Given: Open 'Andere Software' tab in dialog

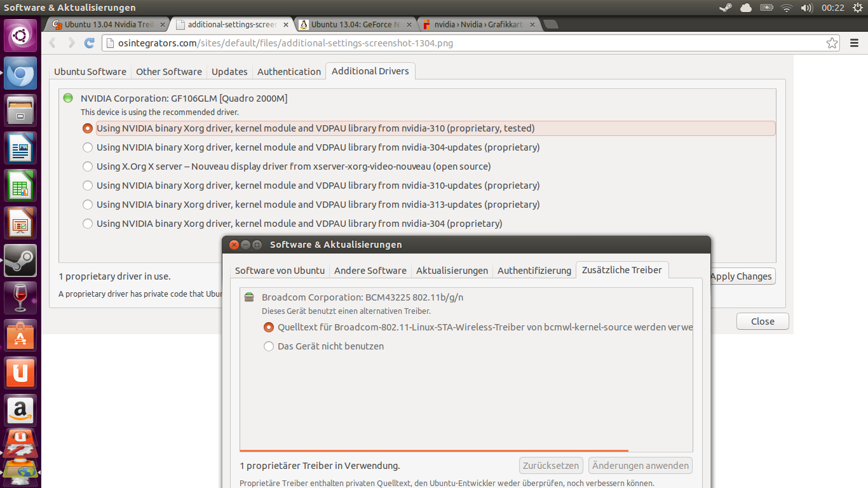Looking at the screenshot, I should coord(370,271).
